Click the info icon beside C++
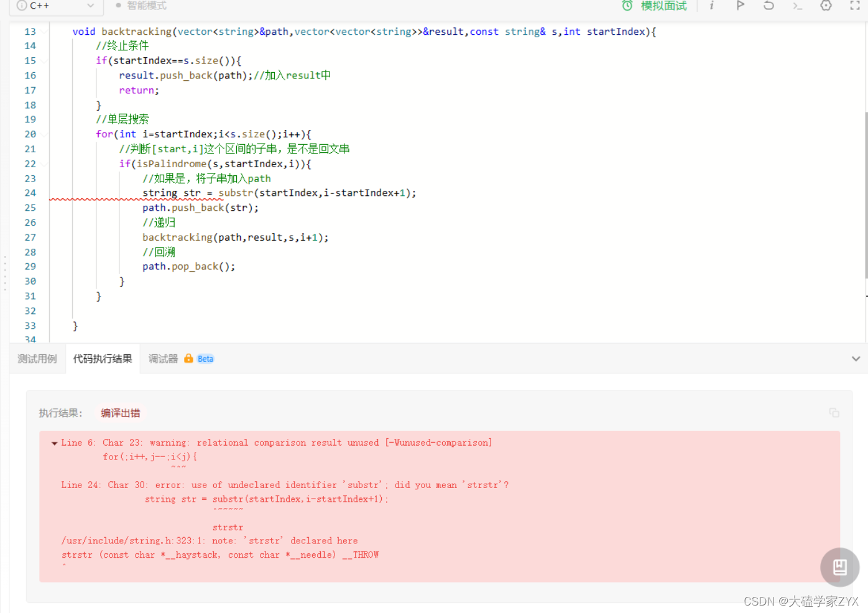The image size is (868, 613). (22, 6)
